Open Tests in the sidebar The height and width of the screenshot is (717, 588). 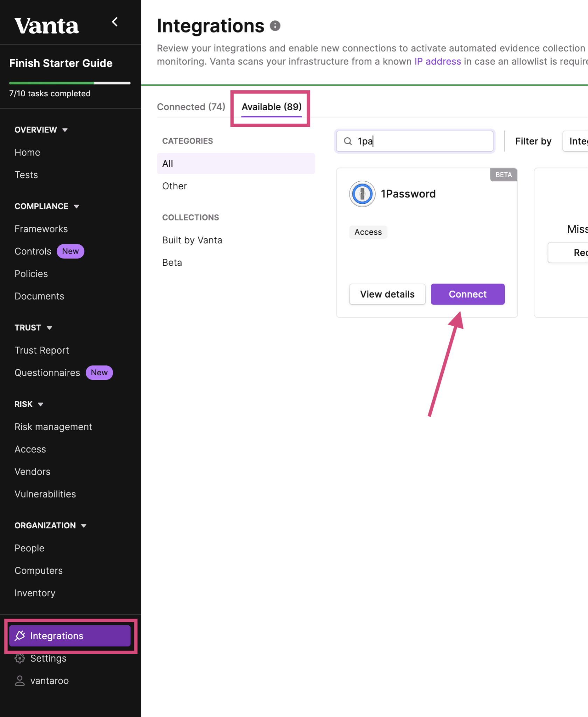pyautogui.click(x=26, y=175)
